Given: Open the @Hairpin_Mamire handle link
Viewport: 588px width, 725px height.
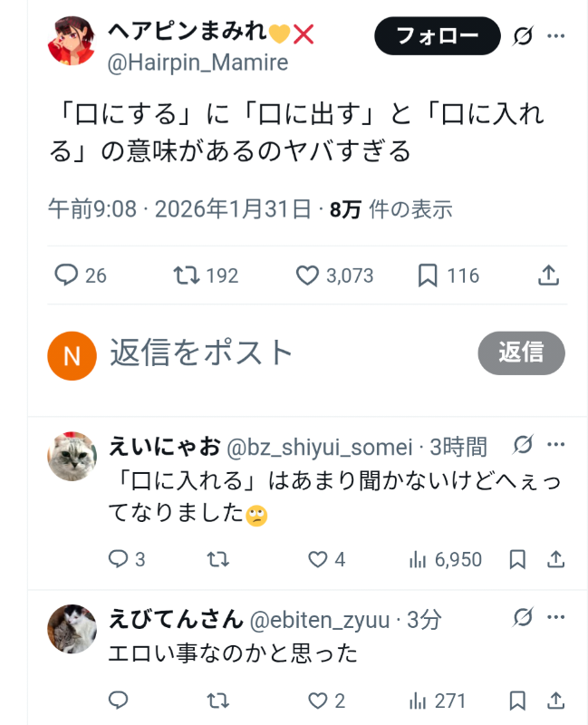Looking at the screenshot, I should 198,63.
